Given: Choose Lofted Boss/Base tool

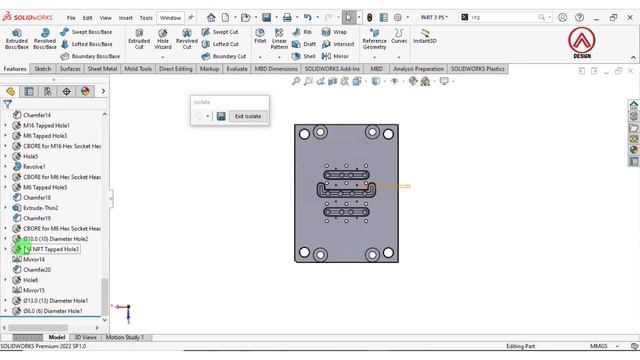Looking at the screenshot, I should (86, 44).
